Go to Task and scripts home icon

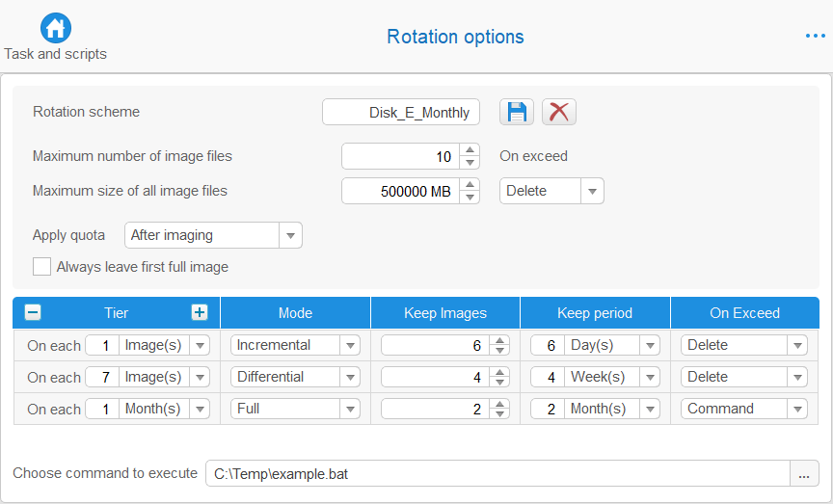click(55, 28)
